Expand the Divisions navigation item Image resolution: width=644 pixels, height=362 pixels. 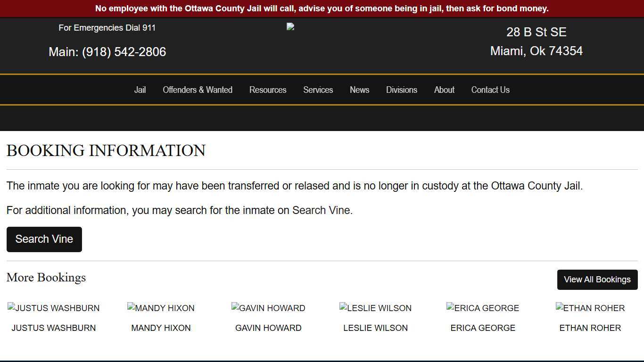pos(401,90)
